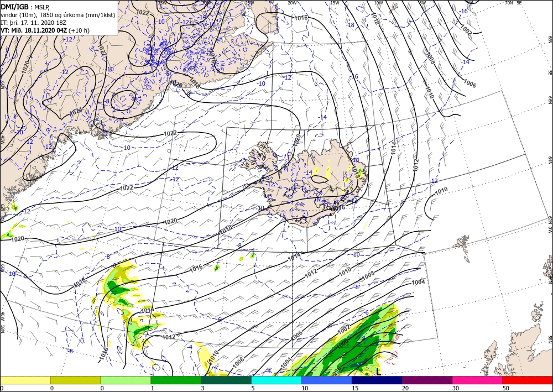Click the '20W' longitude label
This screenshot has width=553, height=392.
[x=292, y=3]
